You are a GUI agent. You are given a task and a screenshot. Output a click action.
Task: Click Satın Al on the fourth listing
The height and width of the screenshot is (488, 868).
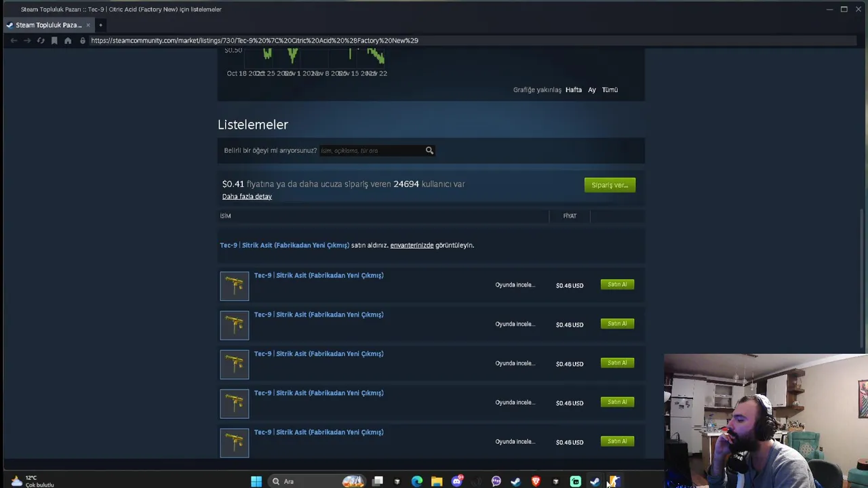(x=617, y=403)
